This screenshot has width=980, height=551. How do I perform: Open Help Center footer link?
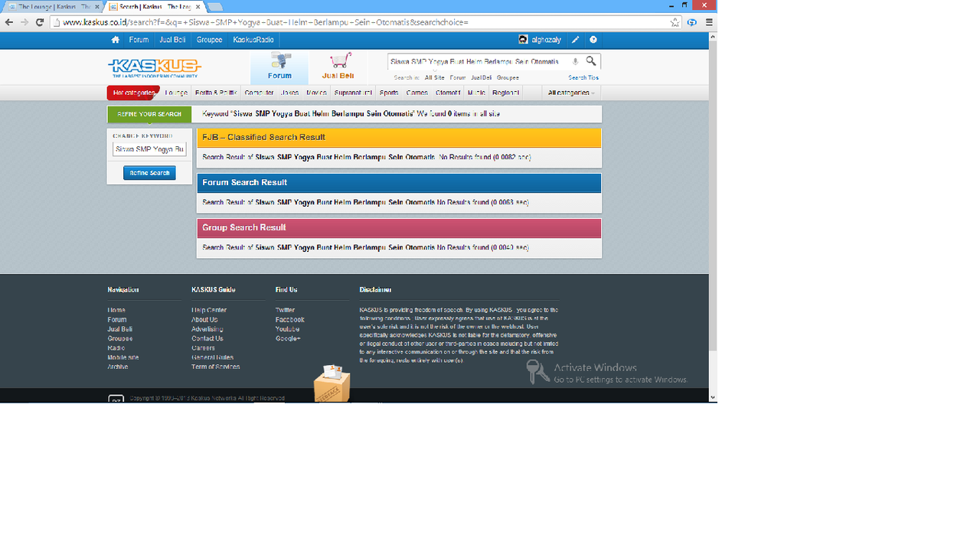point(209,310)
